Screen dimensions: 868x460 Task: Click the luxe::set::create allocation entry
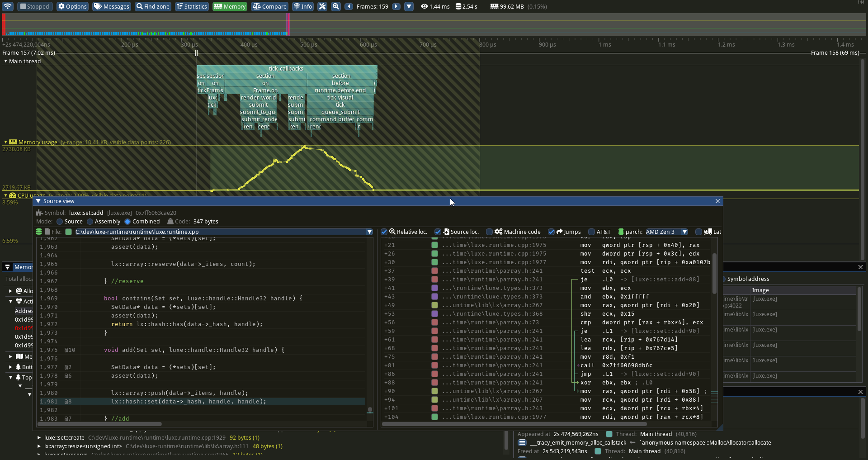[x=64, y=437]
